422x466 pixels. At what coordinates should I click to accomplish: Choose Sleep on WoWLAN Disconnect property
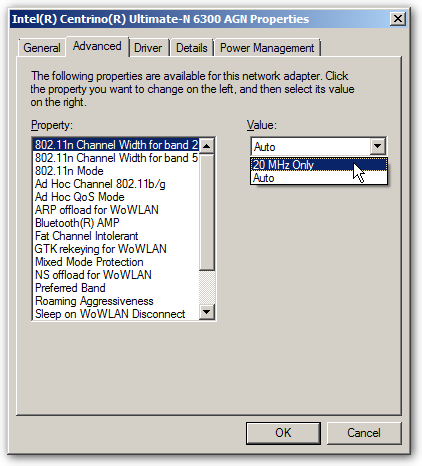pyautogui.click(x=116, y=314)
